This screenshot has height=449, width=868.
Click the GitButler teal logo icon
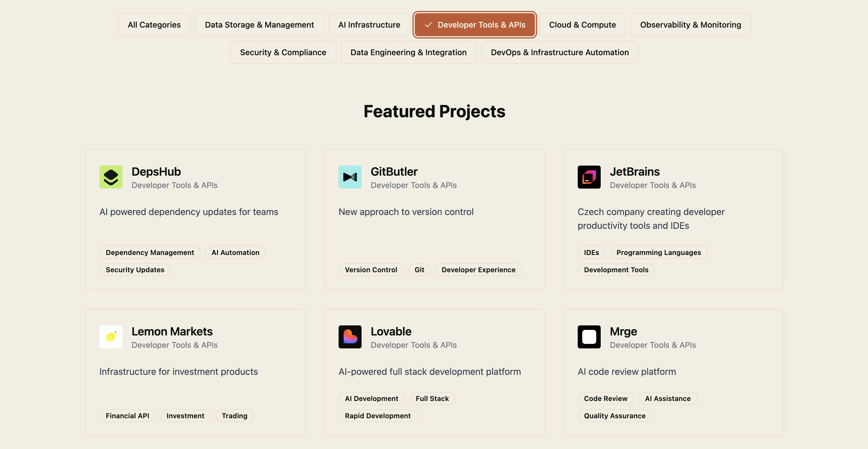coord(350,177)
